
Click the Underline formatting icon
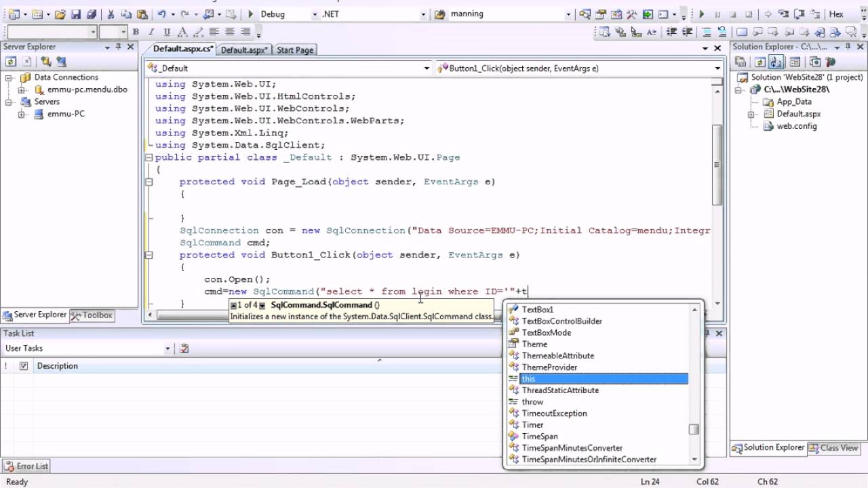tap(167, 32)
